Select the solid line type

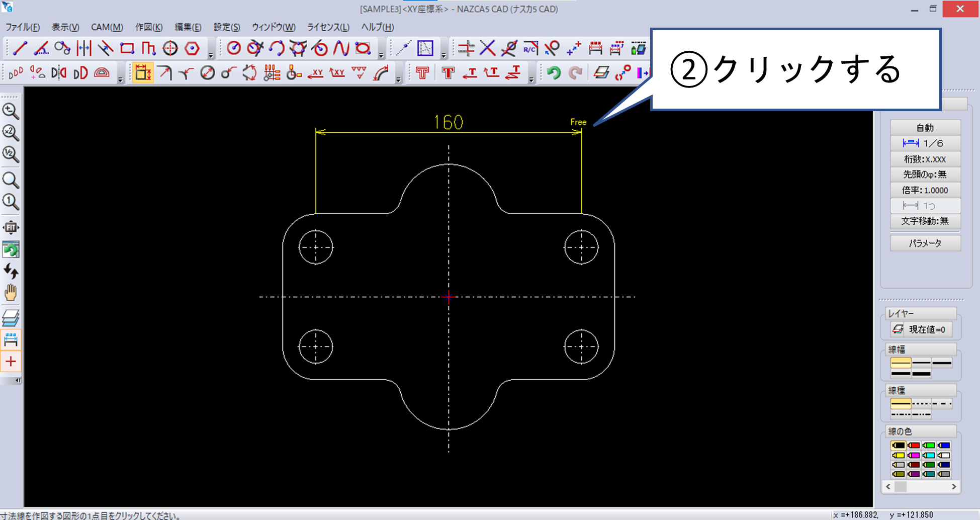click(x=901, y=403)
